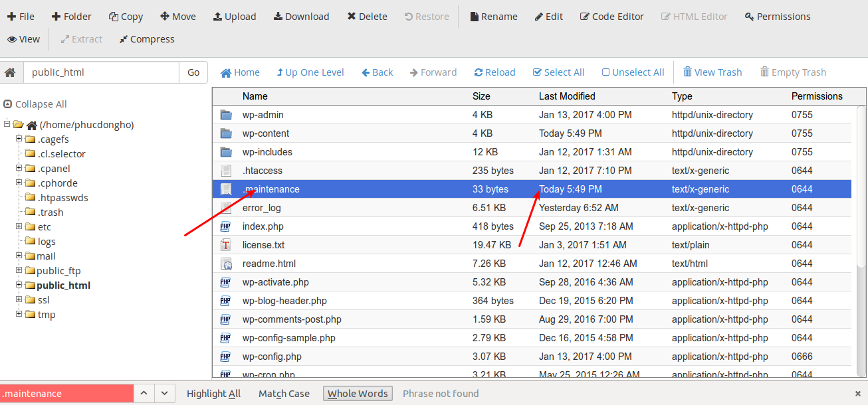Click the Rename toolbar button
Image resolution: width=868 pixels, height=405 pixels.
(494, 17)
